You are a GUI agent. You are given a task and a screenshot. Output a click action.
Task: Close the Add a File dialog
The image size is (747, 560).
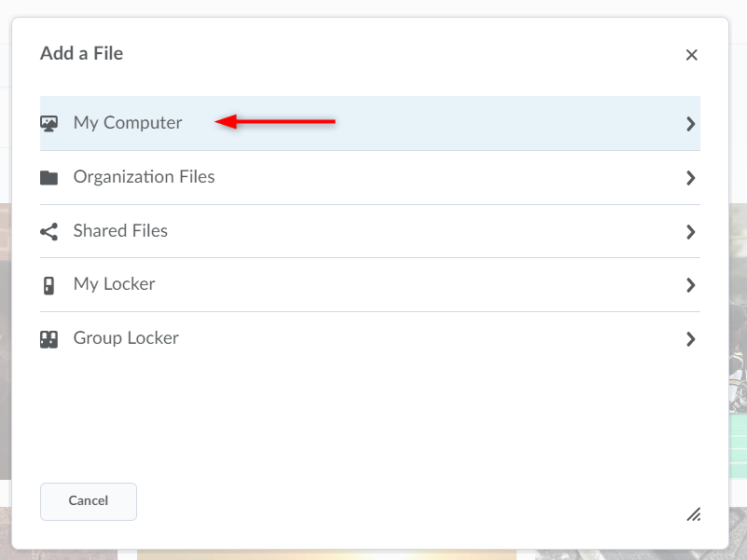[691, 55]
